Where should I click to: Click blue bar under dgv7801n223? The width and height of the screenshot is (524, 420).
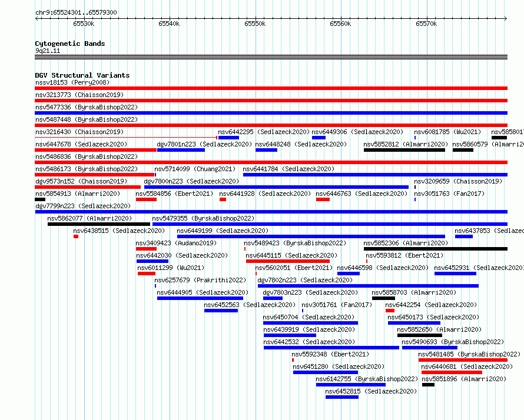[181, 150]
